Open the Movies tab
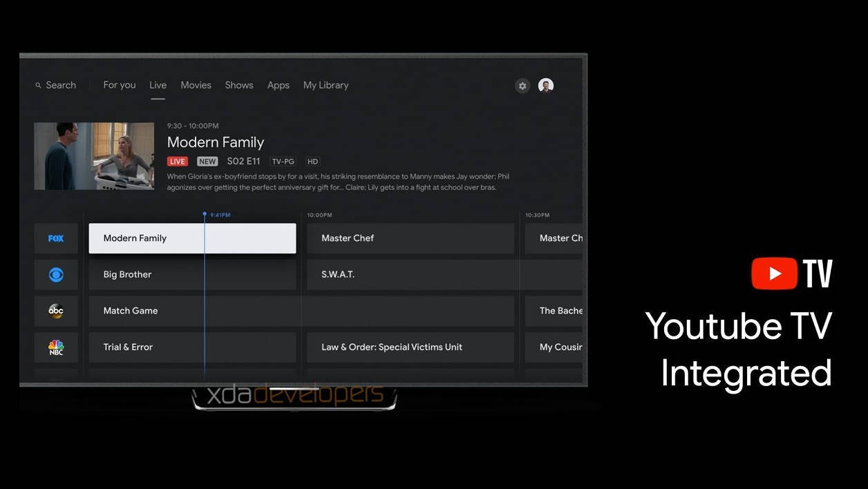The width and height of the screenshot is (868, 489). (x=196, y=85)
